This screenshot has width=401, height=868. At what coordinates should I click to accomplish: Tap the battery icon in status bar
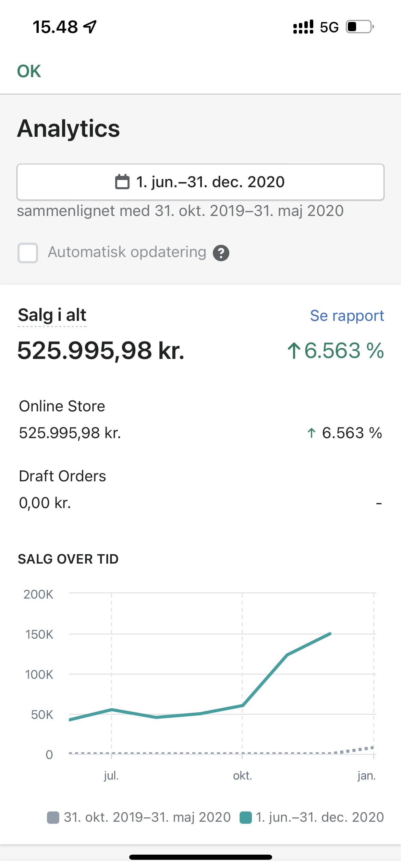[359, 27]
